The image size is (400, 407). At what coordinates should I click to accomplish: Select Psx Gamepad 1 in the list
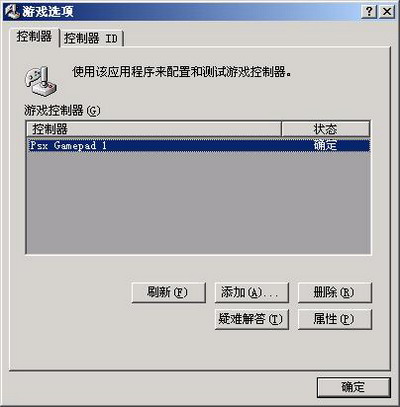[x=198, y=145]
